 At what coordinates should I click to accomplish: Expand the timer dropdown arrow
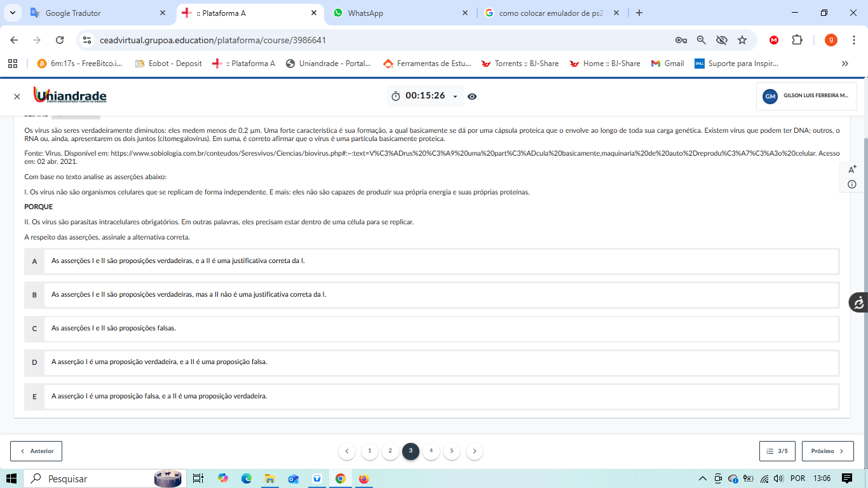click(455, 97)
